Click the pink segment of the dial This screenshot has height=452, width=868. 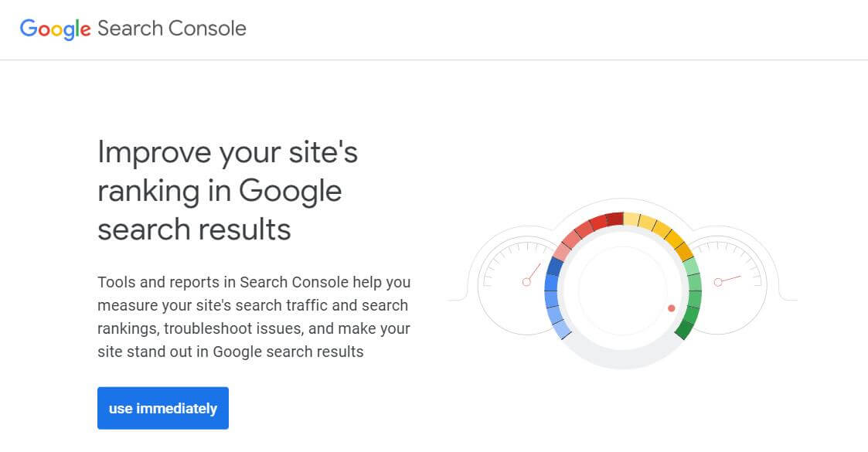(x=563, y=250)
